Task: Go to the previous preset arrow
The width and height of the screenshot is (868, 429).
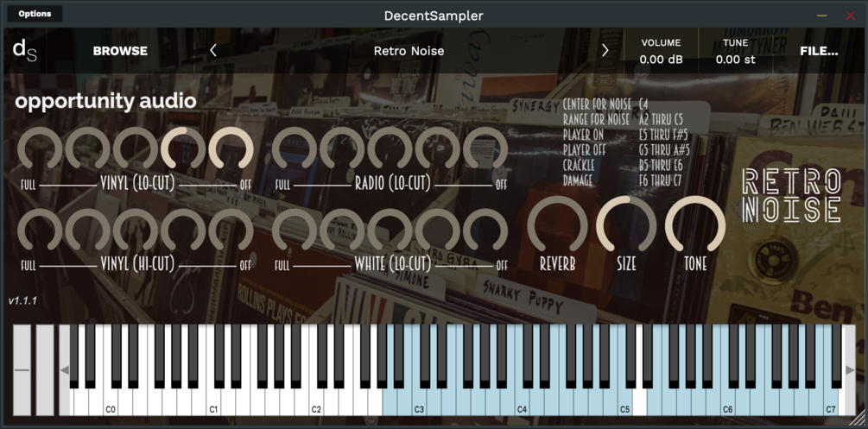Action: click(x=213, y=51)
